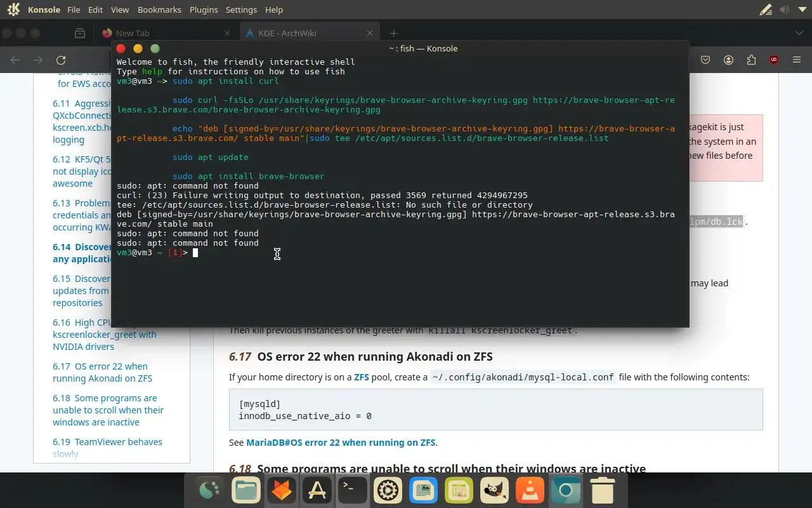Open the gear play settings dock icon

click(388, 490)
